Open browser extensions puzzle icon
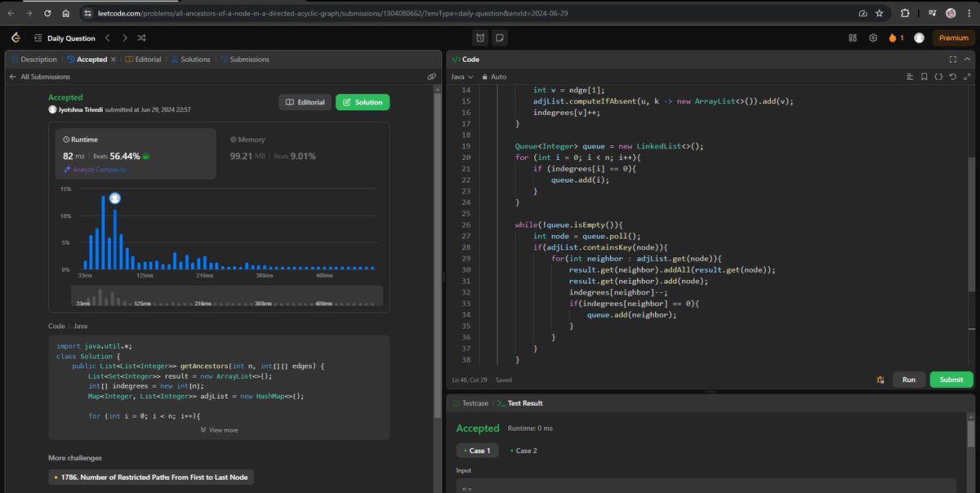 pos(905,13)
